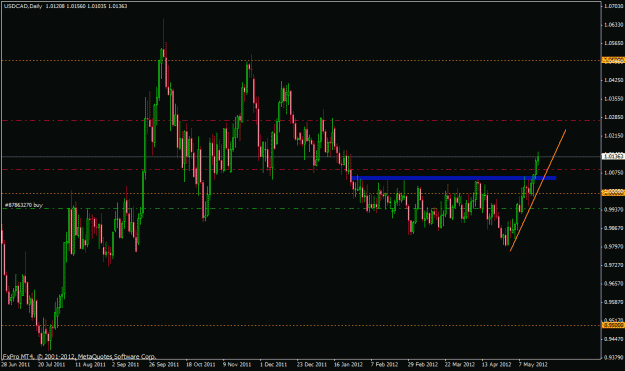Click the 23 Dec 2011 date label

click(x=312, y=365)
